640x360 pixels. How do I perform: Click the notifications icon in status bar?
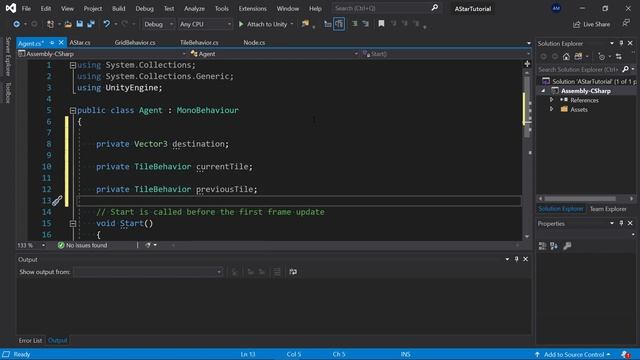[x=626, y=354]
